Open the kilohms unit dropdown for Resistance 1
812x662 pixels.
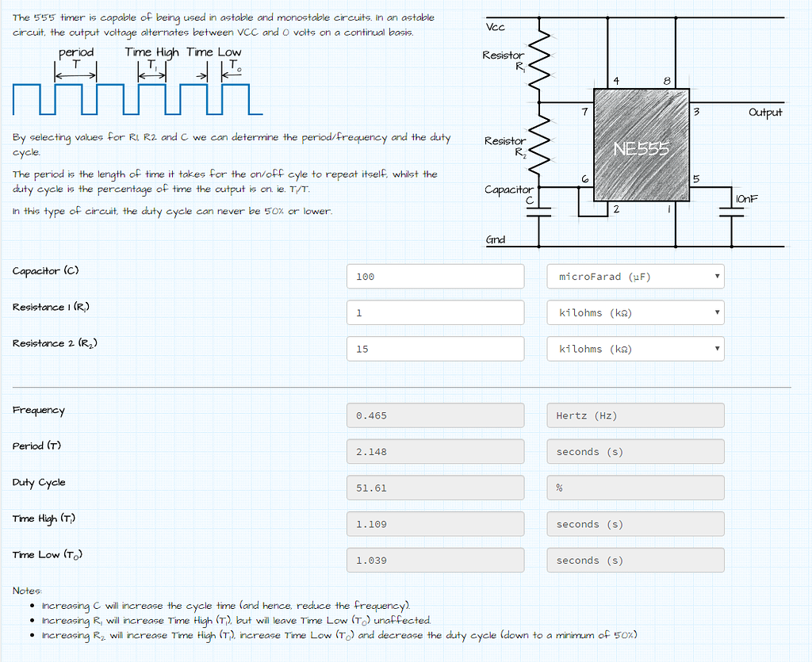tap(634, 312)
